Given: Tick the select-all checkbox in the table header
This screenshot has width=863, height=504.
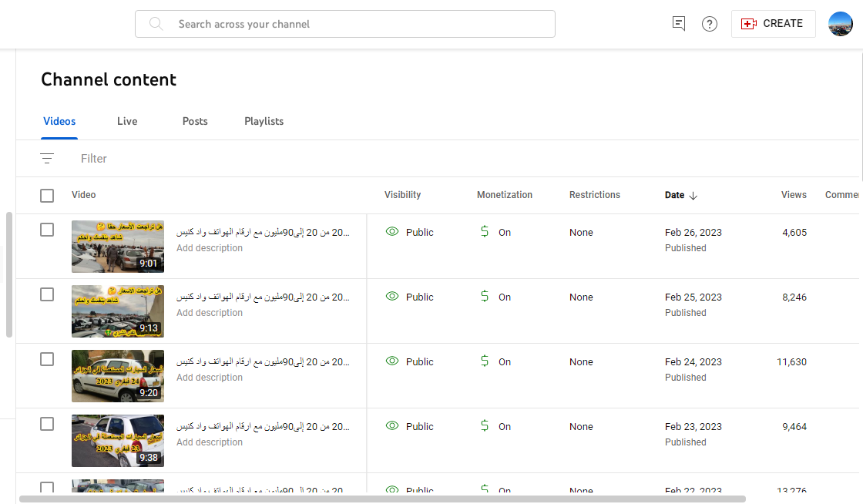Looking at the screenshot, I should (47, 195).
